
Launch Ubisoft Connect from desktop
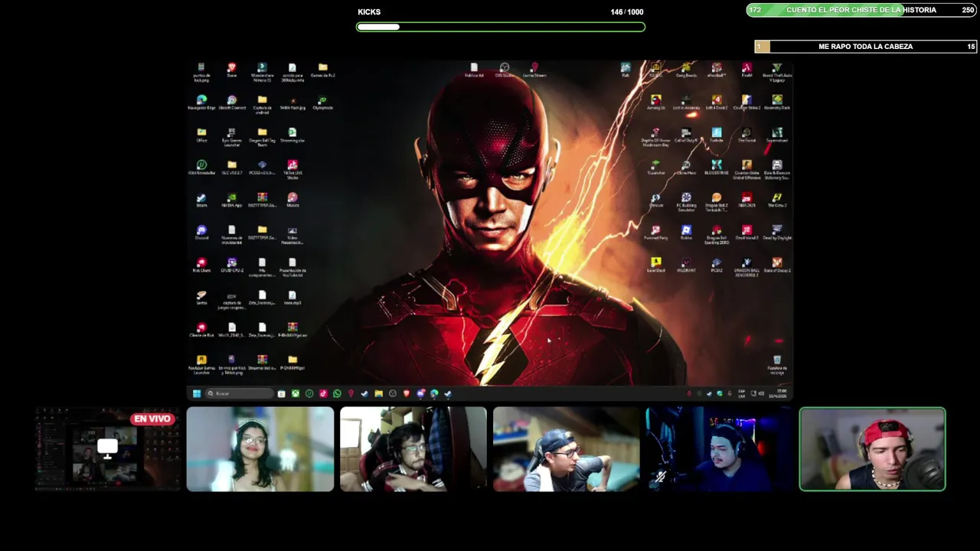tap(232, 103)
